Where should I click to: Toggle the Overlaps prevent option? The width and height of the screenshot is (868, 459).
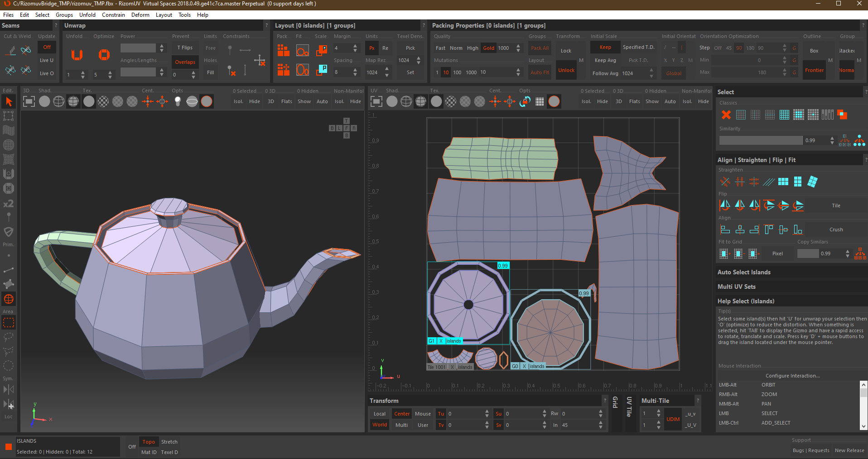(185, 62)
